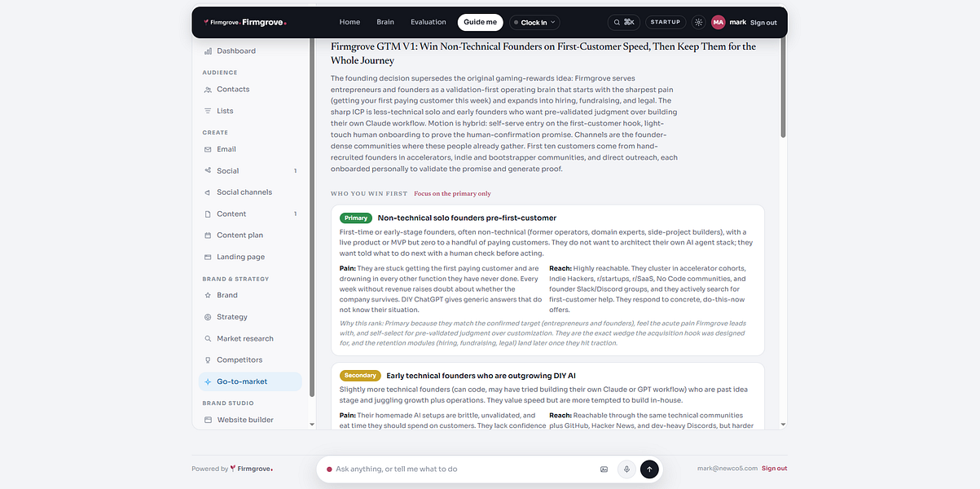Image resolution: width=980 pixels, height=489 pixels.
Task: Click the Why this rank italic paragraph
Action: tap(543, 333)
